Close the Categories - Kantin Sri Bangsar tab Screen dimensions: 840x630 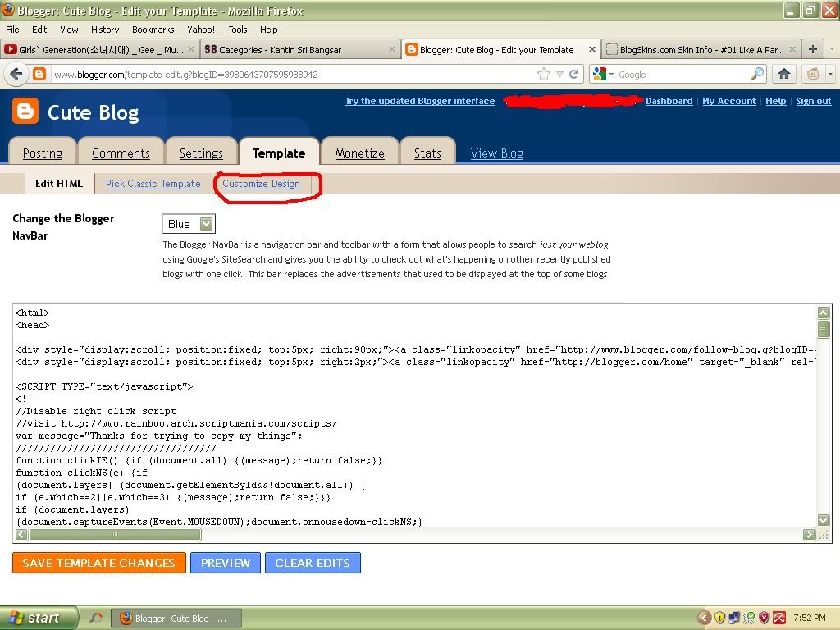[x=391, y=49]
